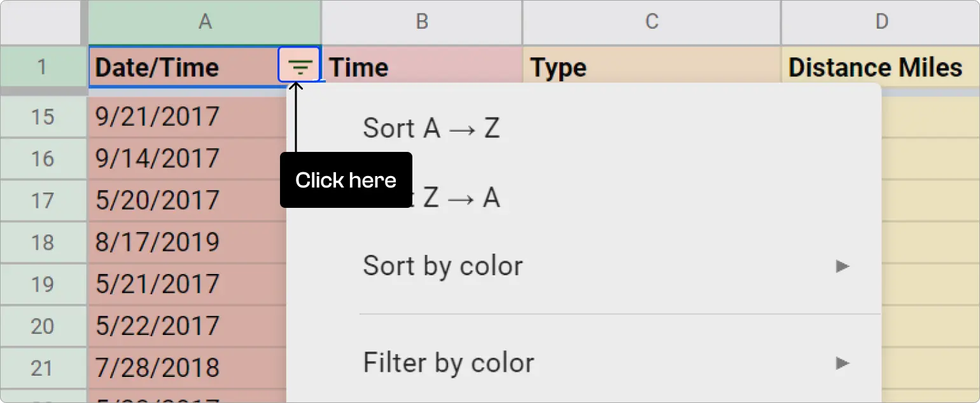Image resolution: width=980 pixels, height=403 pixels.
Task: Select the Sort A → Z option
Action: [x=431, y=128]
